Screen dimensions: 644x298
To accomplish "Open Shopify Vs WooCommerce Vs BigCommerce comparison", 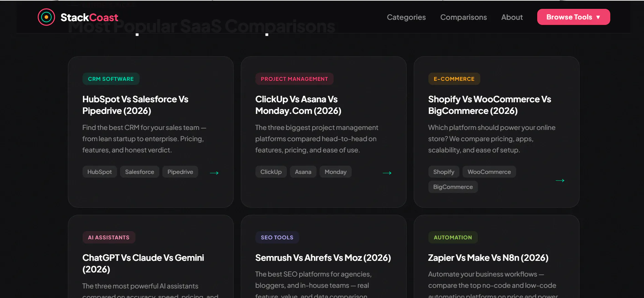I will tap(490, 105).
